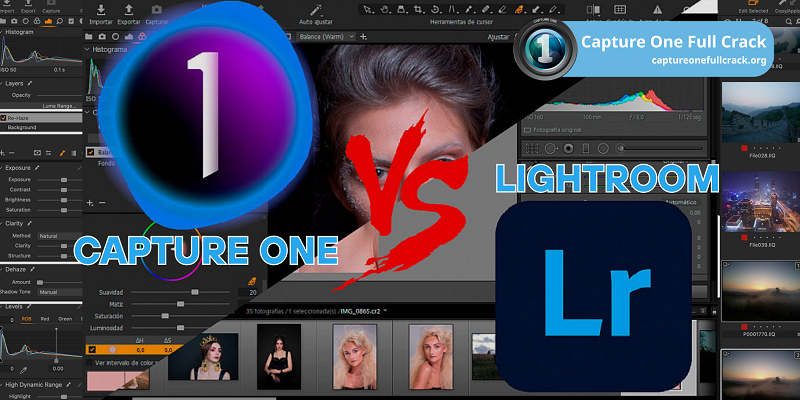
Task: Click the Ajustar label above the viewer
Action: pos(498,37)
